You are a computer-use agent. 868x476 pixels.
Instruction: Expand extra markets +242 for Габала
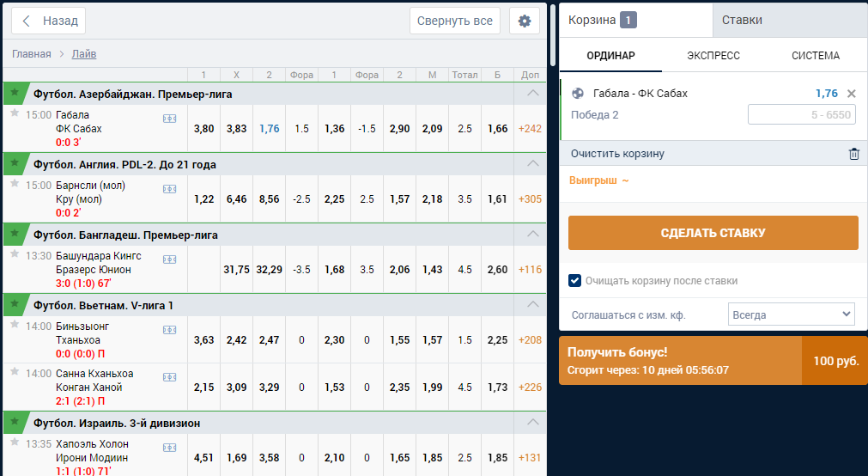click(x=530, y=129)
